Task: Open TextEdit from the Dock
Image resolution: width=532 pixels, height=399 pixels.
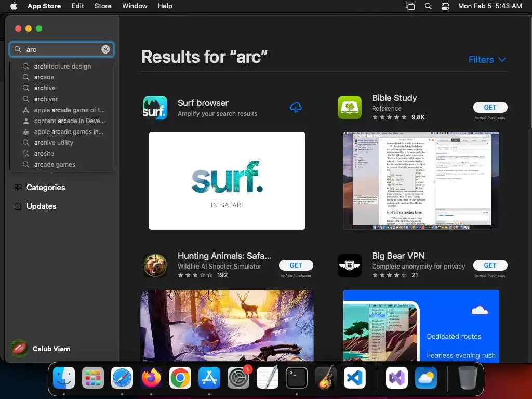Action: [268, 378]
